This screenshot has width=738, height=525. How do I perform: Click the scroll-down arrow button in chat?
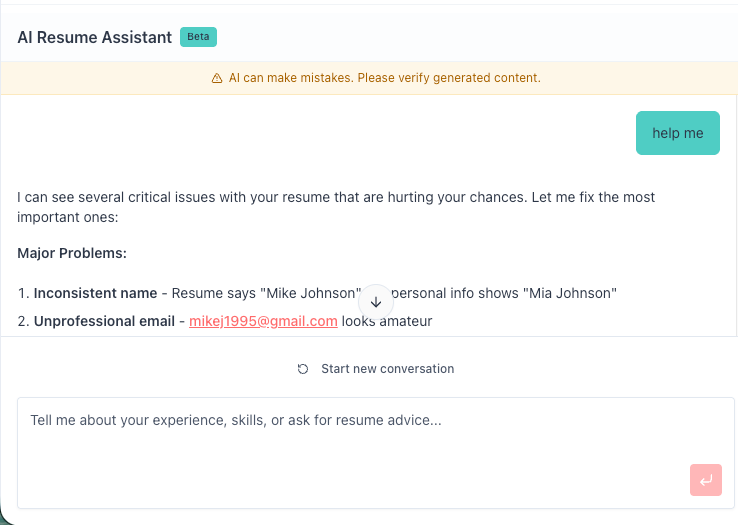click(x=376, y=302)
